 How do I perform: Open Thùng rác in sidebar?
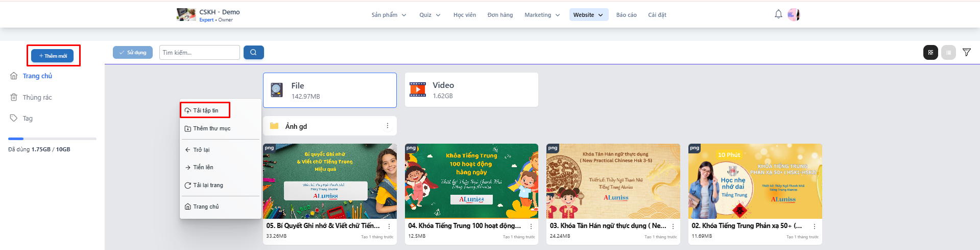point(37,97)
